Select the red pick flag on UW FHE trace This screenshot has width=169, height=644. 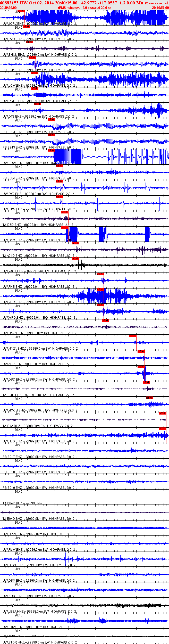click(100, 274)
